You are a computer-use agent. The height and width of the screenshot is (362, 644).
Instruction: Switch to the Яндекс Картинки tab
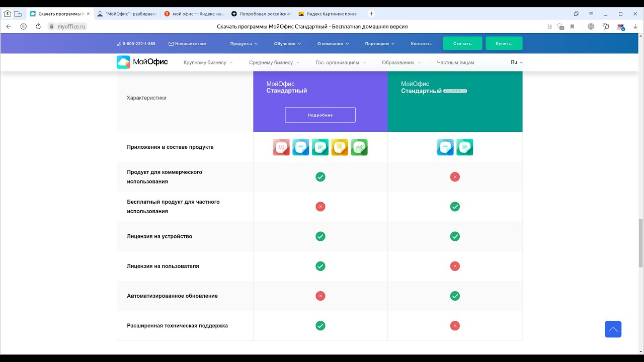[x=329, y=14]
